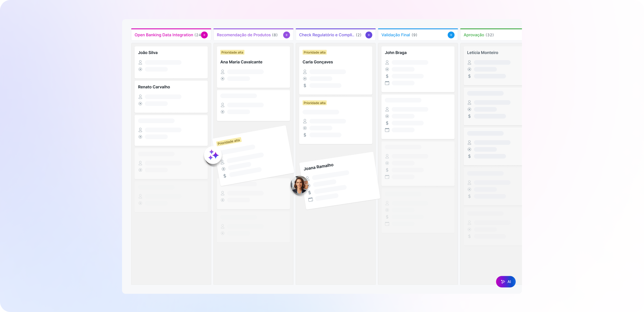This screenshot has height=312, width=644.
Task: Click plus icon on Open Banking column
Action: tap(204, 35)
